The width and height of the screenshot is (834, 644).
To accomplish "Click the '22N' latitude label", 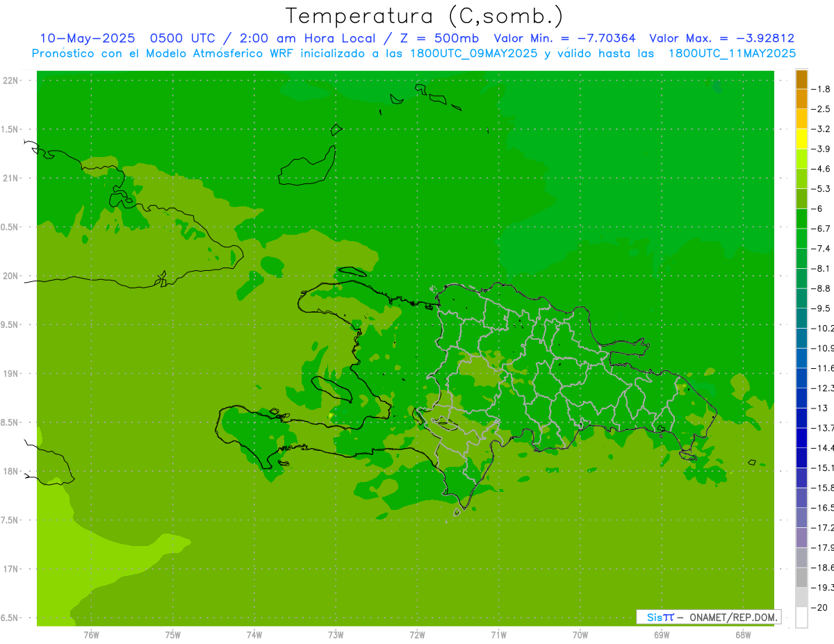I will tap(11, 81).
